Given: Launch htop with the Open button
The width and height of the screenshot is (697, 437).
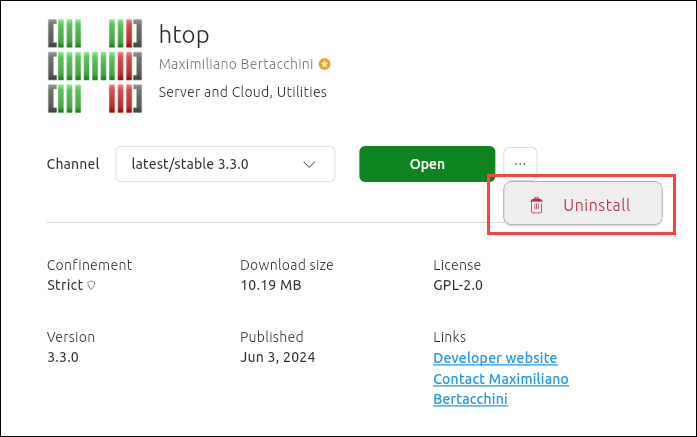Looking at the screenshot, I should tap(427, 164).
